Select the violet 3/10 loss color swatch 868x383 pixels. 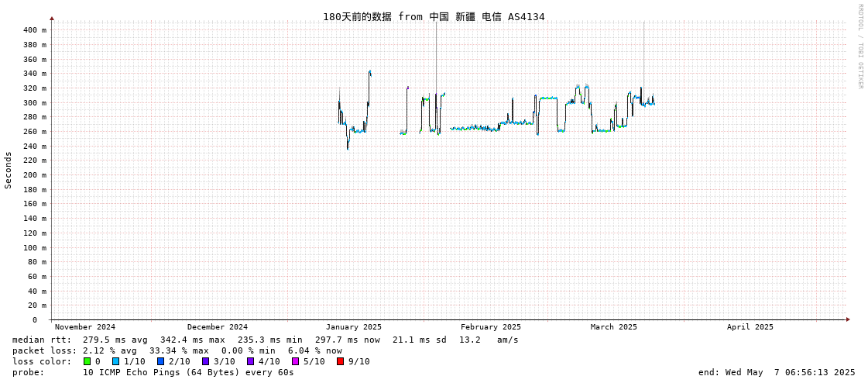pyautogui.click(x=205, y=361)
